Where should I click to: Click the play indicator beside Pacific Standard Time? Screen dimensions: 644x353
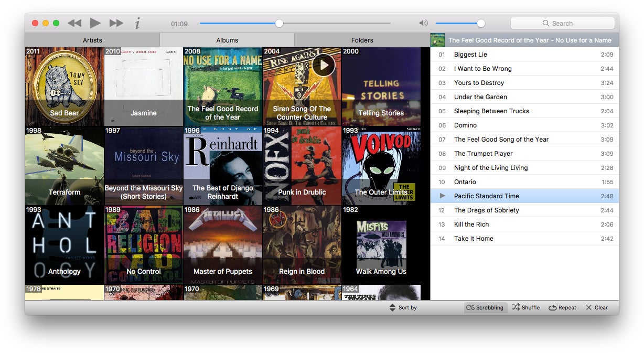coord(442,196)
